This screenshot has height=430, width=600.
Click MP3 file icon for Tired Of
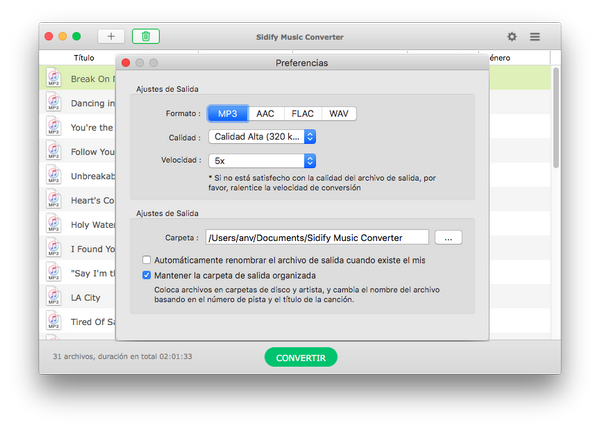[54, 321]
